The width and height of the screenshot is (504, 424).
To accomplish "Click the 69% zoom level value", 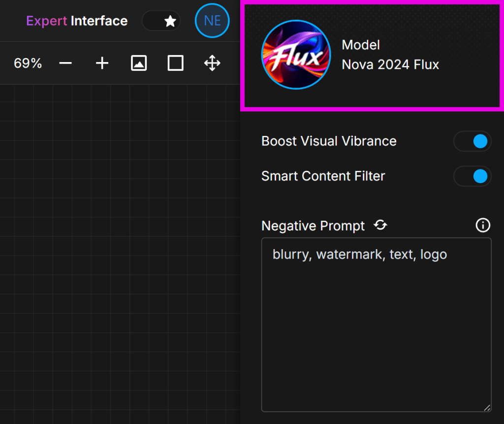I will pyautogui.click(x=28, y=64).
